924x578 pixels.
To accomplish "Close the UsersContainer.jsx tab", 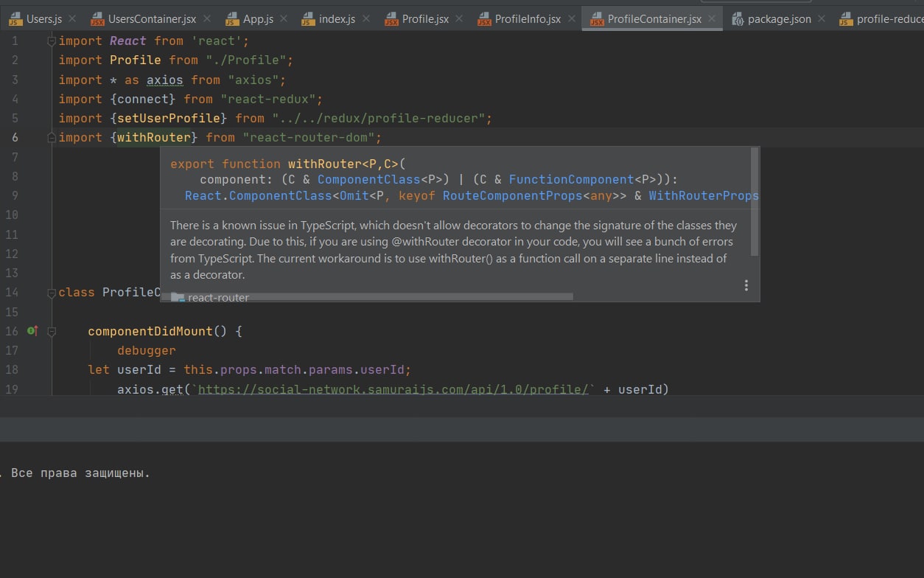I will click(206, 18).
